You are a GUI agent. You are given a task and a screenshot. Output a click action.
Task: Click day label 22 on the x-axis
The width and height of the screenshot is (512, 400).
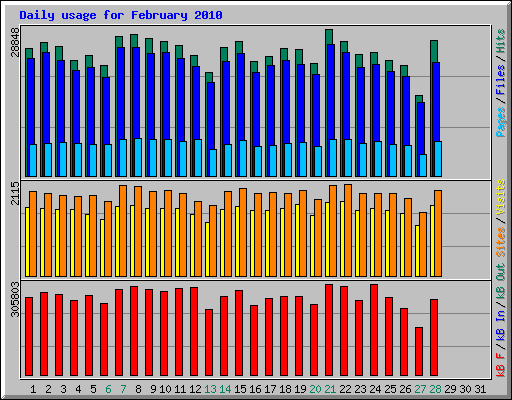pyautogui.click(x=345, y=389)
